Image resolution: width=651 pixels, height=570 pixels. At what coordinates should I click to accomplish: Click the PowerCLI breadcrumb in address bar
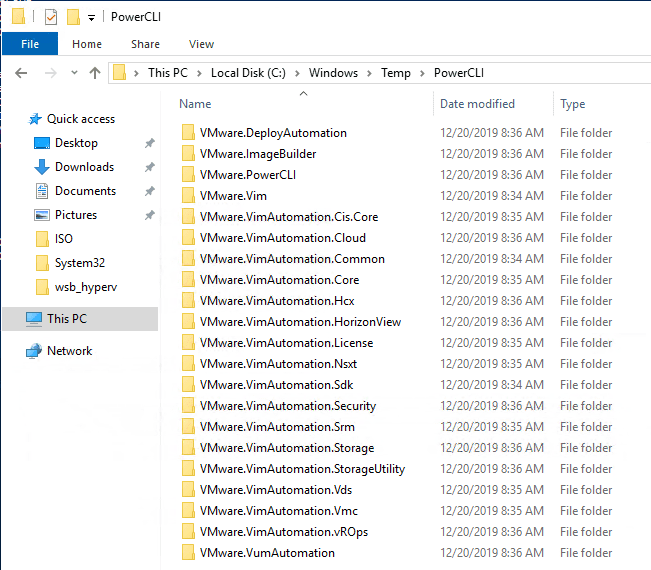[459, 73]
